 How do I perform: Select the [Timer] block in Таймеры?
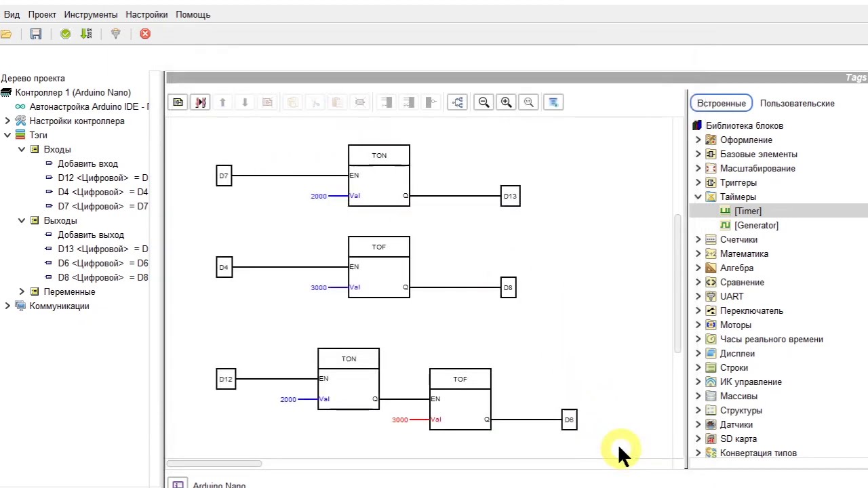[x=748, y=211]
